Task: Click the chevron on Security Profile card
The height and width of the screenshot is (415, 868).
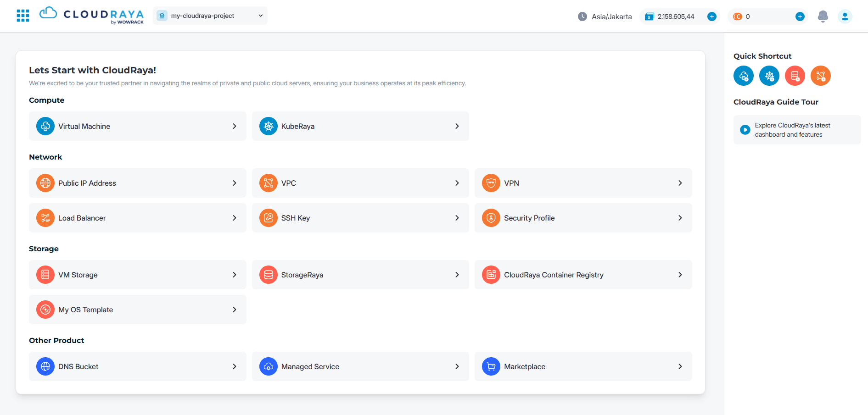Action: pyautogui.click(x=680, y=218)
